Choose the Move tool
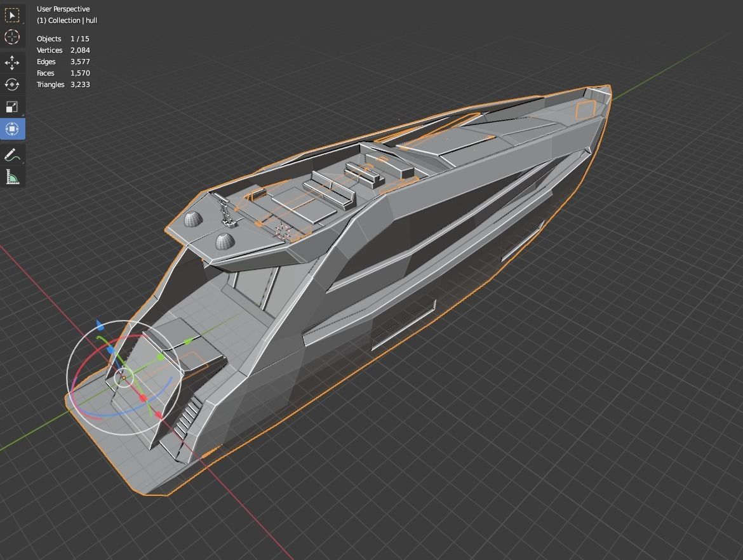This screenshot has height=560, width=743. (x=12, y=62)
